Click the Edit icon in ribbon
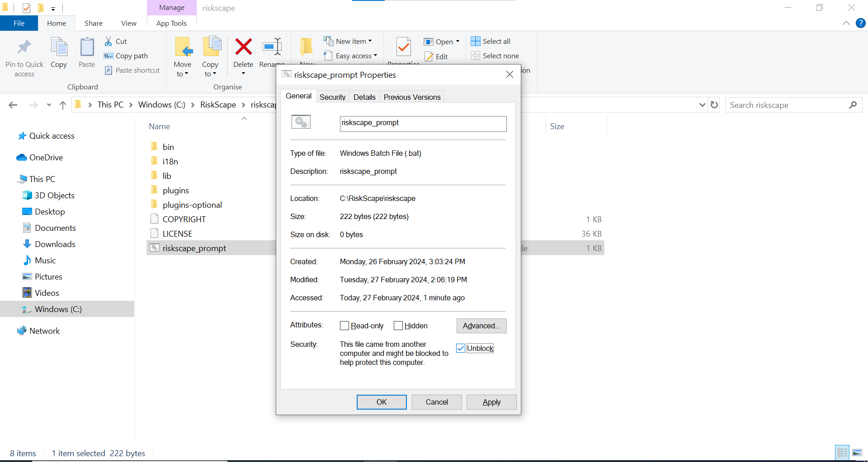 [429, 56]
